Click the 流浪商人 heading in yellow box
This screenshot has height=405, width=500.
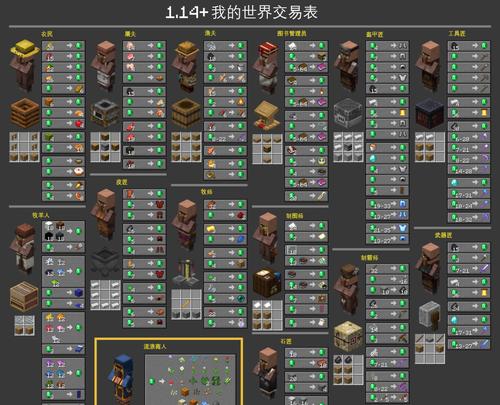click(x=155, y=347)
